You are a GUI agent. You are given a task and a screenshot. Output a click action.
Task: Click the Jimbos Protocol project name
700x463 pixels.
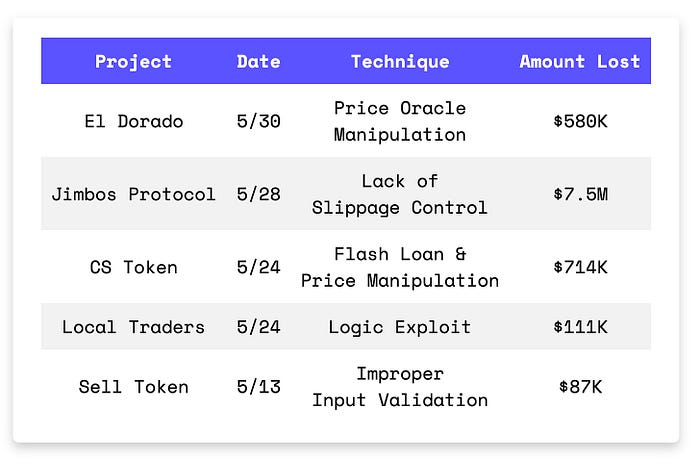[x=133, y=194]
